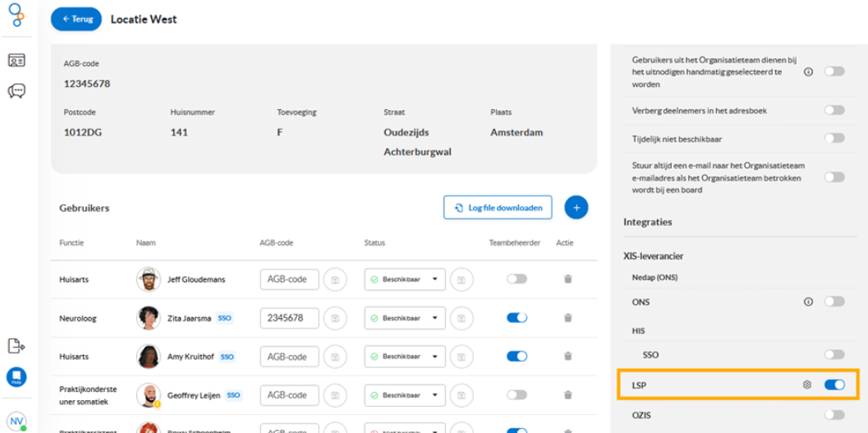
Task: Delete Jeff Gloudemans with trash icon
Action: tap(567, 279)
